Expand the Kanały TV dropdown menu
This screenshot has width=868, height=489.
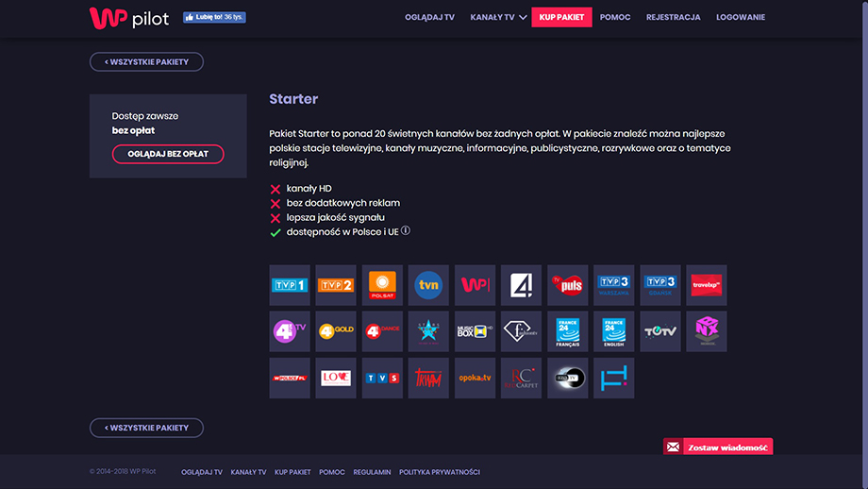tap(498, 17)
